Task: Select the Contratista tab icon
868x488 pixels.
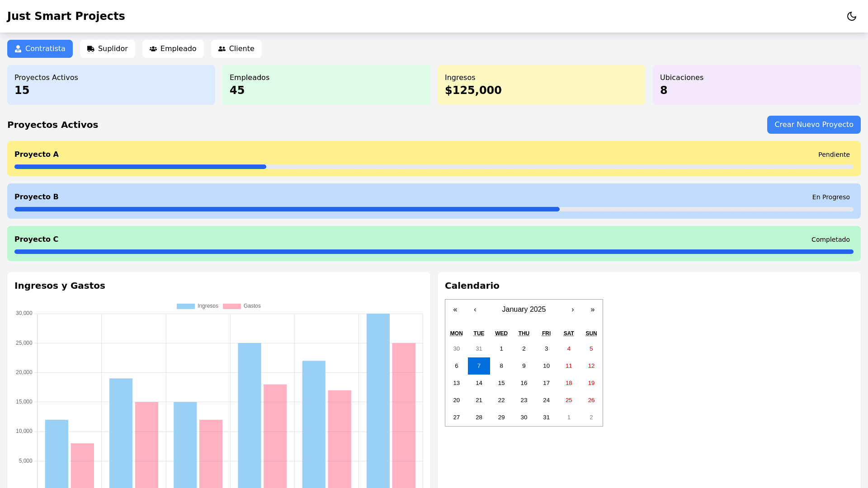Action: (18, 49)
